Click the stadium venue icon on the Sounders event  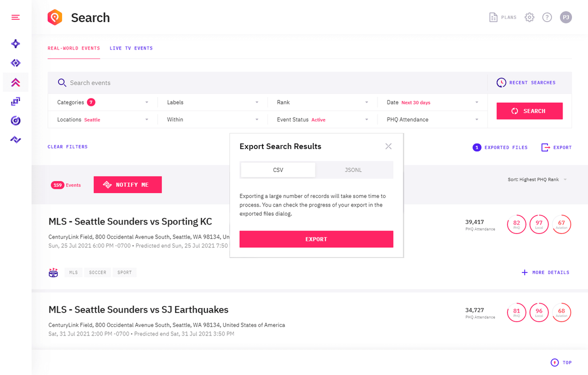coord(53,272)
